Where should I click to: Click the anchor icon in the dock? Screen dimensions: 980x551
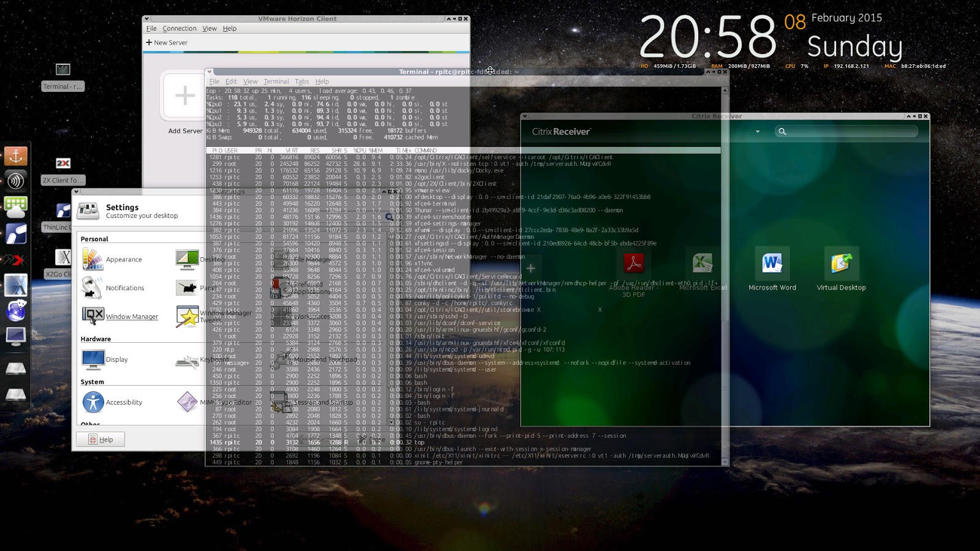(x=16, y=156)
